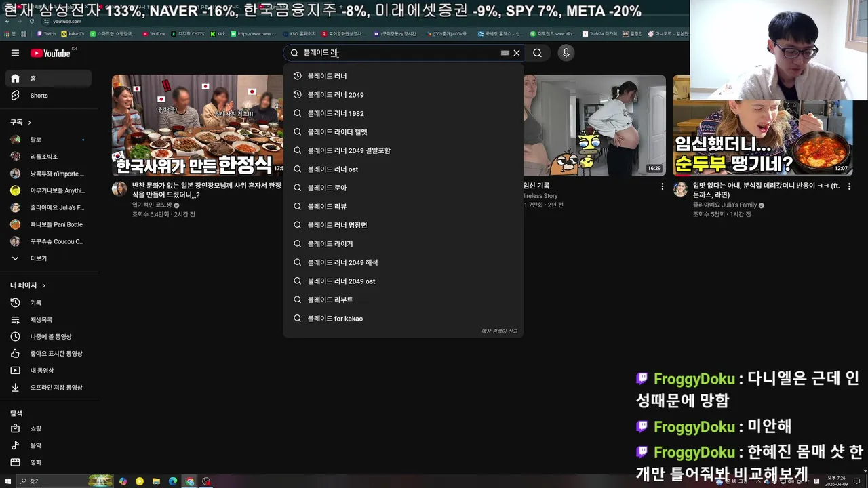Pick the 블레이드 리뷰 suggestion
This screenshot has height=488, width=868.
pyautogui.click(x=403, y=207)
